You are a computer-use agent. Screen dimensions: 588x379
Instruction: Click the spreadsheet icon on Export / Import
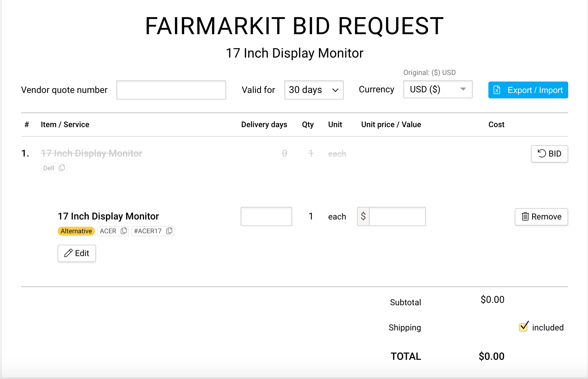[497, 90]
